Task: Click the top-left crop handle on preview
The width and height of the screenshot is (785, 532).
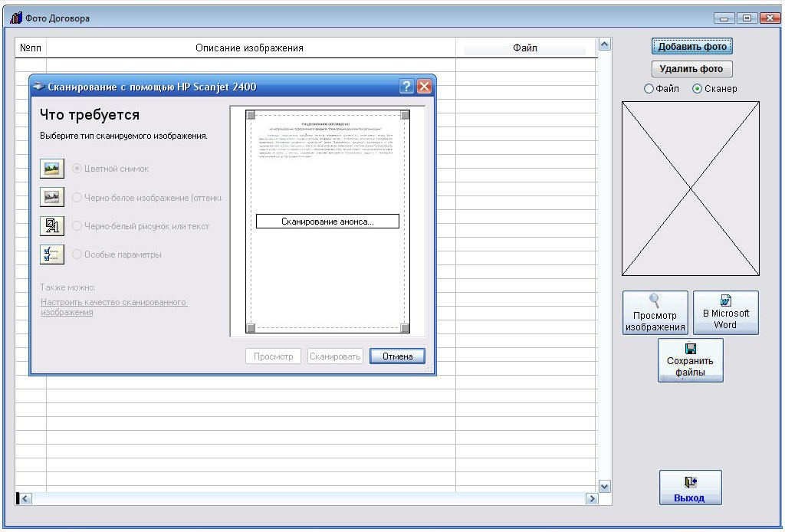Action: click(x=251, y=115)
